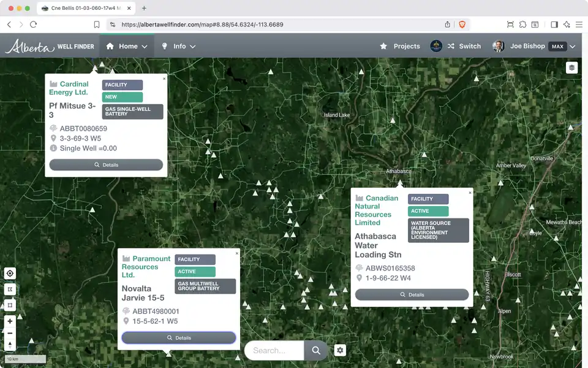Expand the Home dropdown chevron
Image resolution: width=588 pixels, height=368 pixels.
pos(145,47)
